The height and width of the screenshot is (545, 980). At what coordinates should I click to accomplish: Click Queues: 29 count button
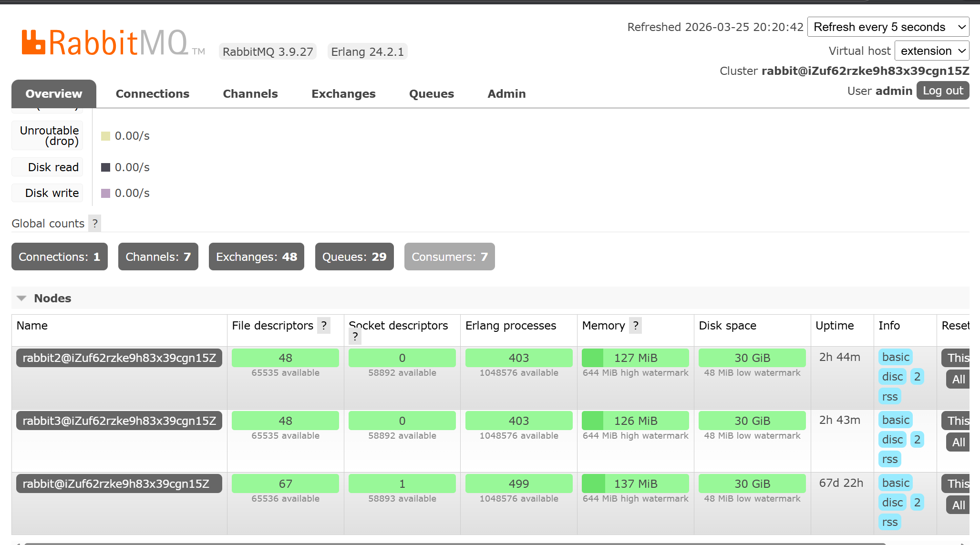(x=354, y=257)
